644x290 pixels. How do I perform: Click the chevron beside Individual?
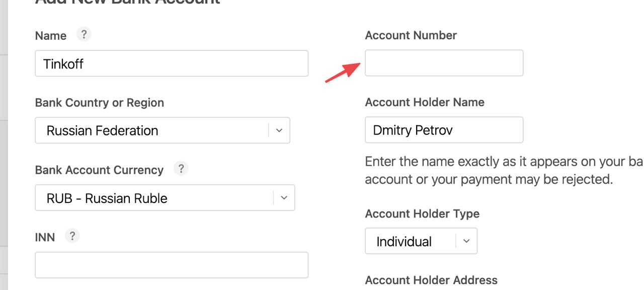[466, 241]
